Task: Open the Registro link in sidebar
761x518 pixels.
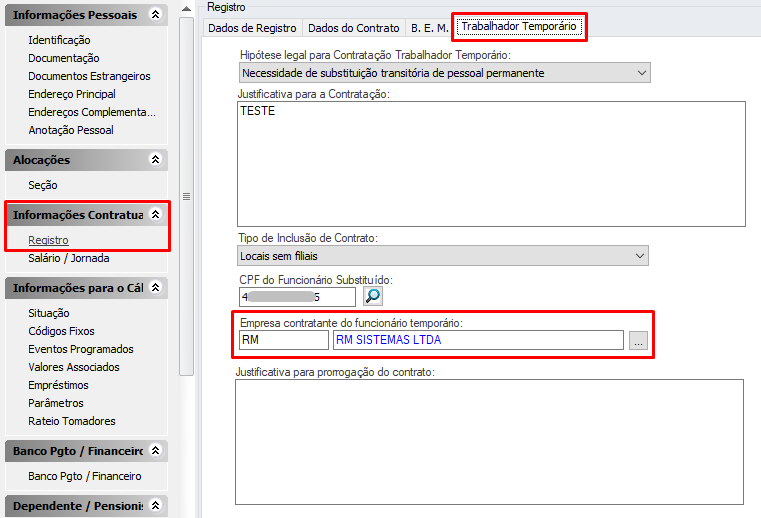Action: pyautogui.click(x=48, y=240)
